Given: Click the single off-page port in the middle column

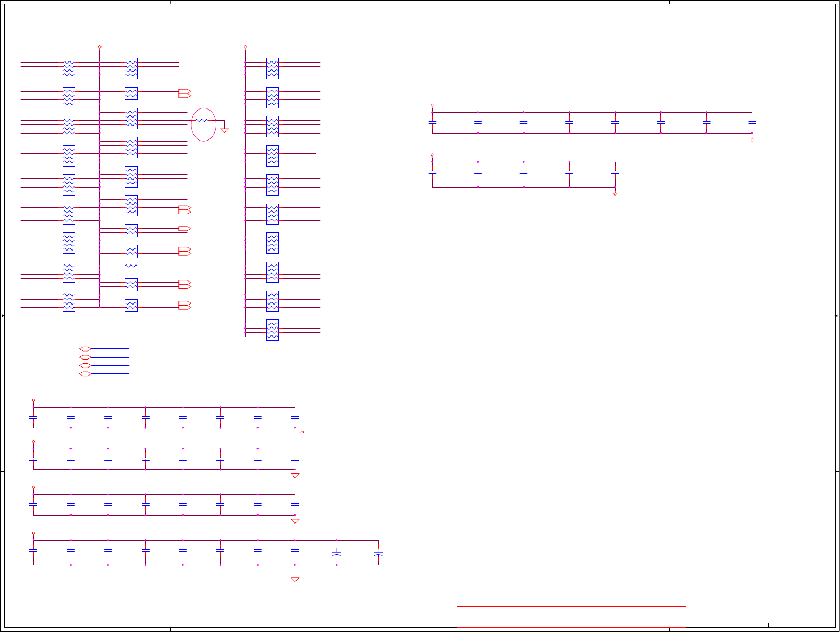Looking at the screenshot, I should tap(184, 229).
